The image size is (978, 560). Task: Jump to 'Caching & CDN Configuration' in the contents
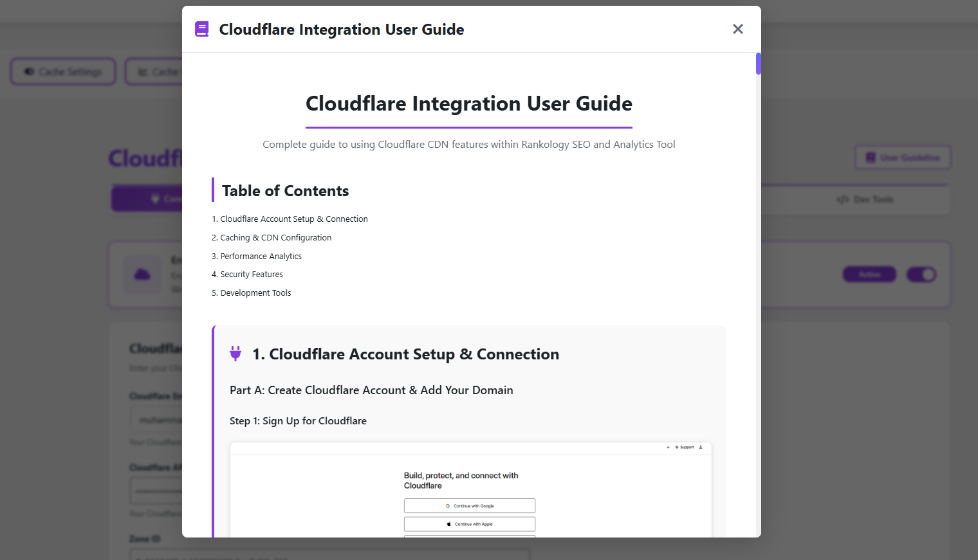(x=276, y=238)
